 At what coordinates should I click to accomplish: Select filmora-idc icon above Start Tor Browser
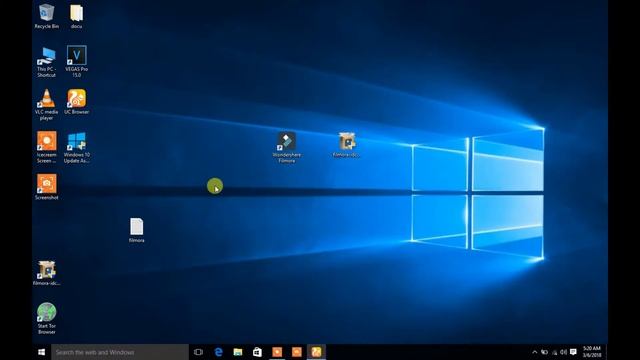point(47,273)
